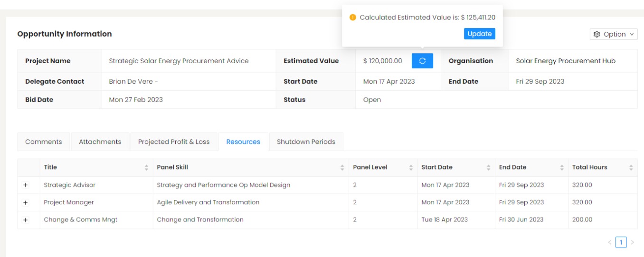The image size is (644, 257).
Task: Expand the Change & Comms Mngt row
Action: click(26, 220)
